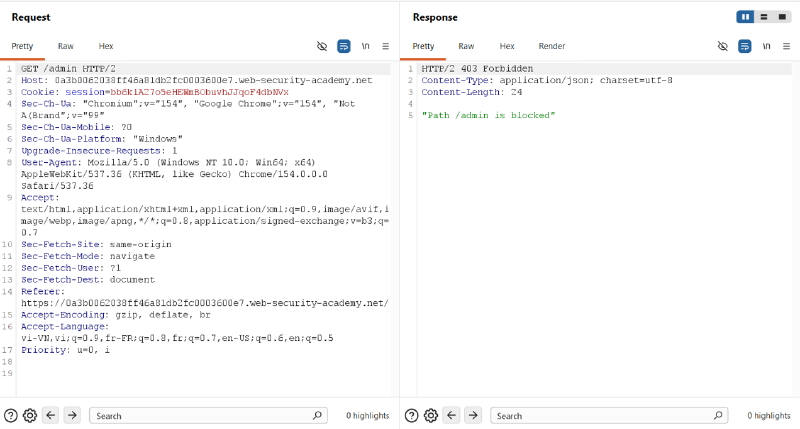The image size is (800, 429).
Task: Click the Content-Length: 24 line
Action: coord(472,92)
